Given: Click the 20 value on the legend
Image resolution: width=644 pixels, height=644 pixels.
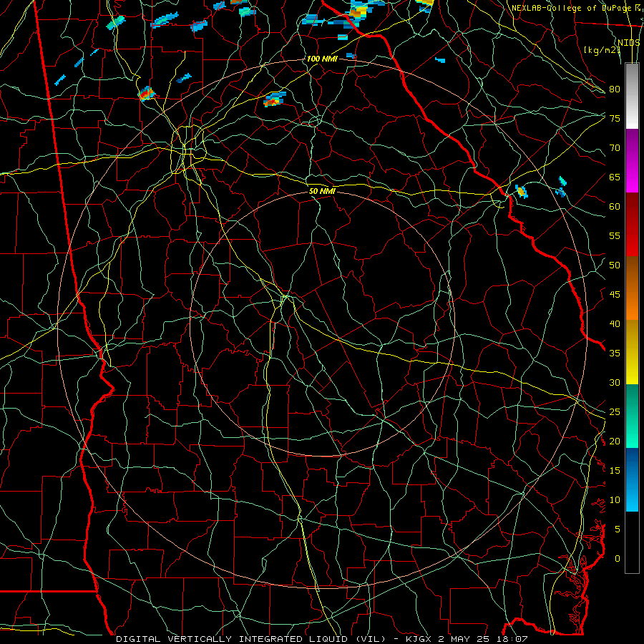Looking at the screenshot, I should click(x=615, y=441).
